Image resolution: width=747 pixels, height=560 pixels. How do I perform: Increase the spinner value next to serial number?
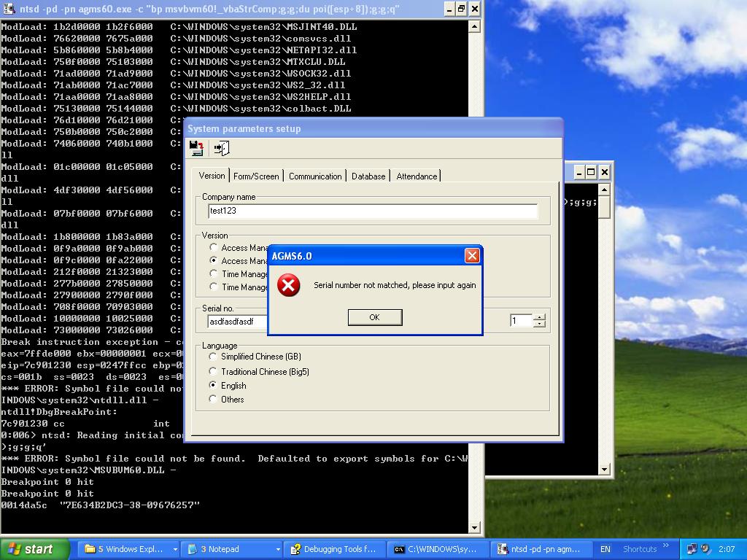(539, 318)
